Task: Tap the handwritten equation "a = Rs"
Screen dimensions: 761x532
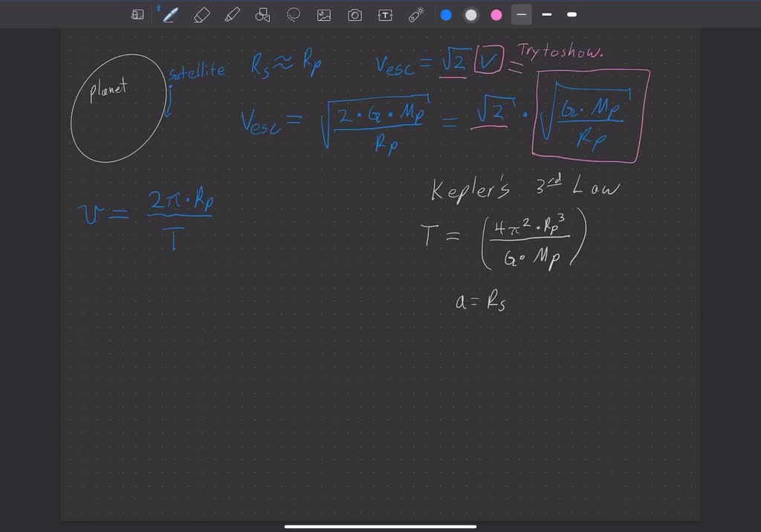Action: pyautogui.click(x=481, y=301)
